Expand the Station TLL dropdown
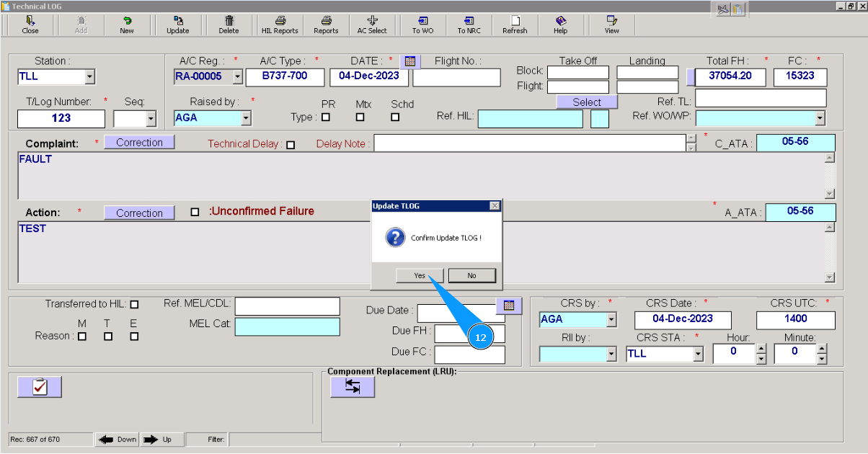This screenshot has height=454, width=868. click(x=89, y=76)
